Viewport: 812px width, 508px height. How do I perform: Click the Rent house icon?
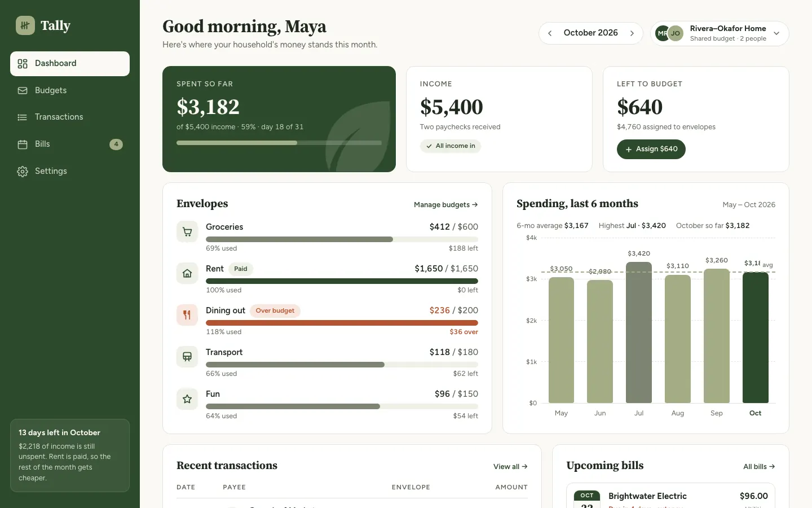(x=187, y=273)
